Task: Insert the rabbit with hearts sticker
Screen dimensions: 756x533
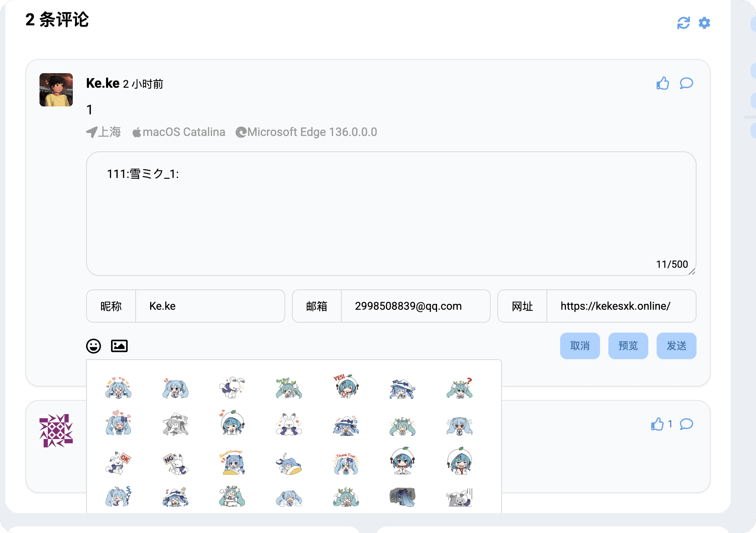Action: pos(289,424)
